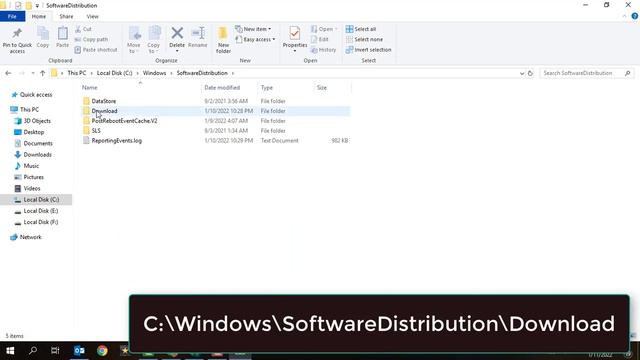Click This PC in address bar
This screenshot has width=640, height=360.
pos(77,73)
